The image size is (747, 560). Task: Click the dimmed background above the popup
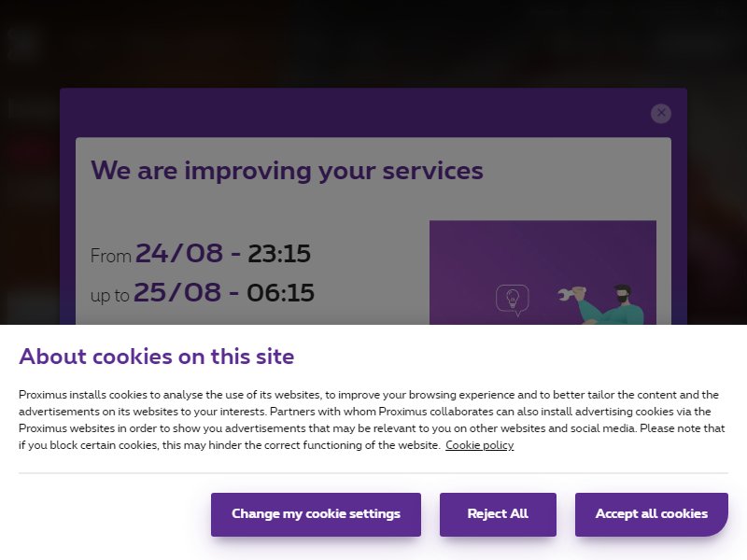[x=373, y=43]
